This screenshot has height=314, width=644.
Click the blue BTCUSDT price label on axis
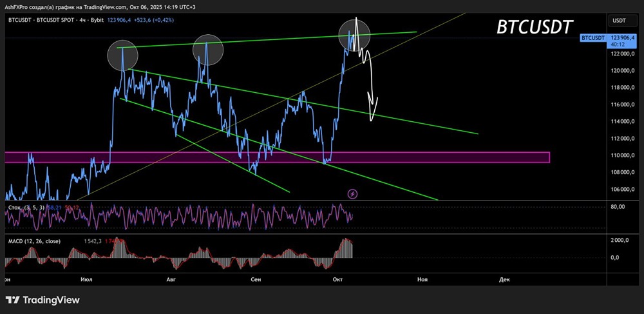pos(592,38)
